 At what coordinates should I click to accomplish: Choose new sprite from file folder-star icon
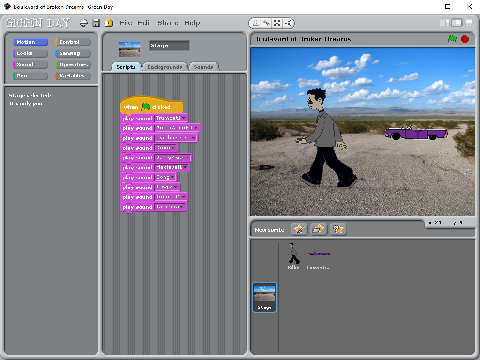319,229
